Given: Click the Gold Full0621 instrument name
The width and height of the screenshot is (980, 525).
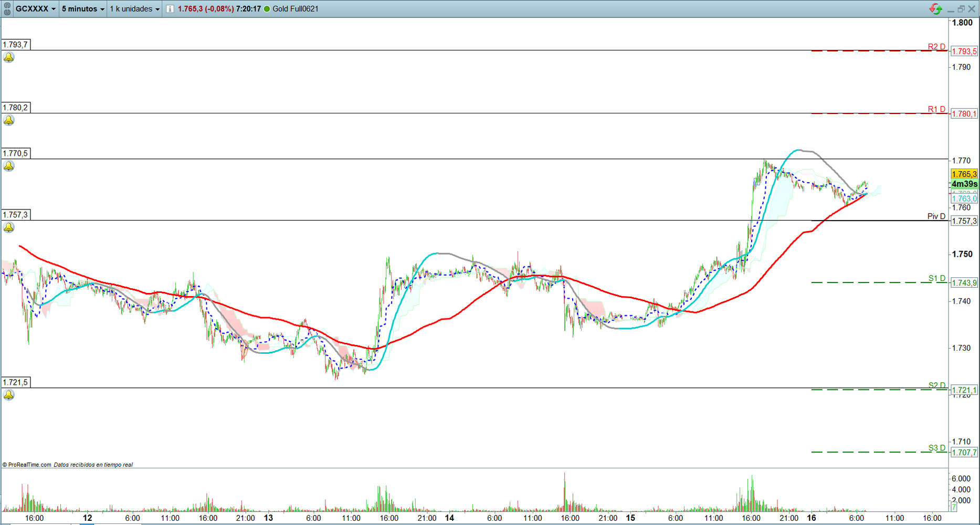Looking at the screenshot, I should [x=296, y=9].
